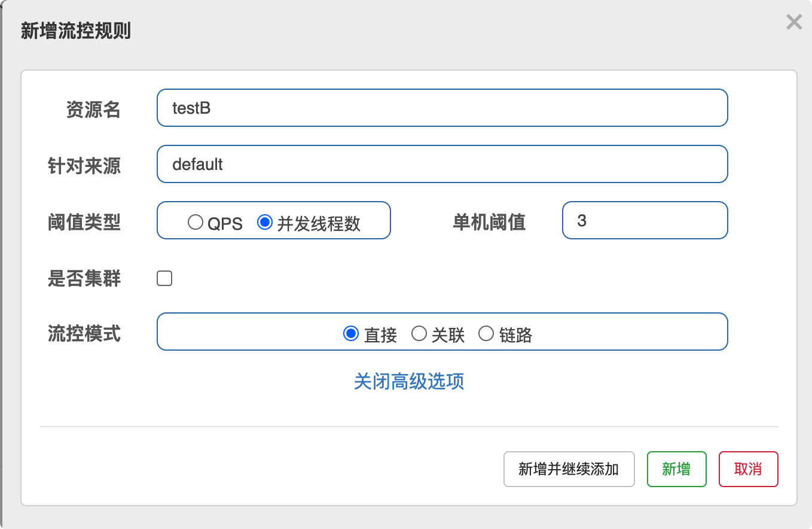Click the 针对来源 label text
This screenshot has width=812, height=529.
(84, 165)
